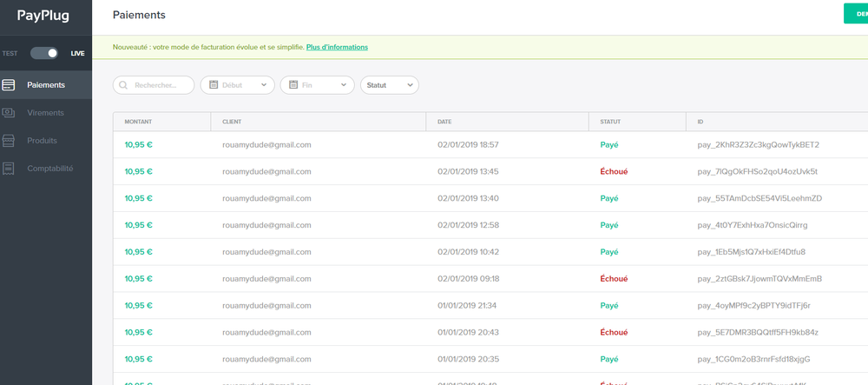
Task: Follow the Plus d'informations link
Action: pyautogui.click(x=337, y=47)
